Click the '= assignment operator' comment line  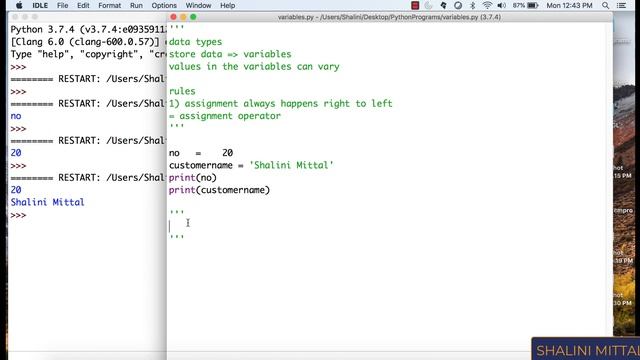point(225,116)
